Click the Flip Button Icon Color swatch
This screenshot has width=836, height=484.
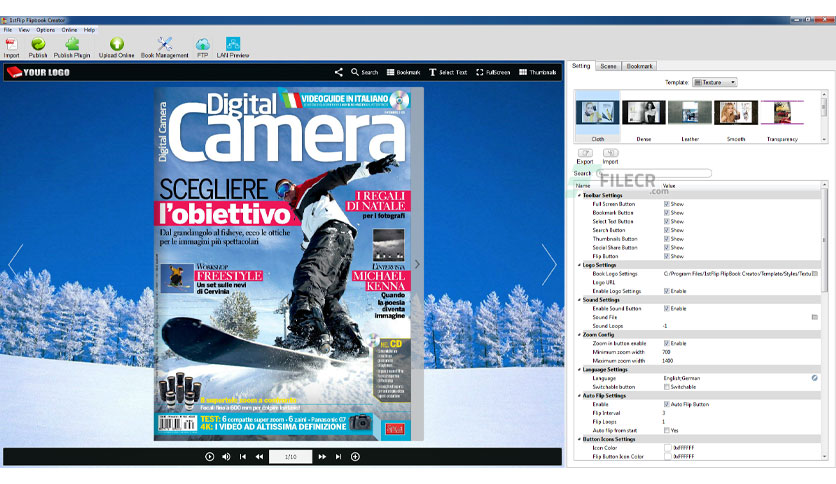point(668,456)
